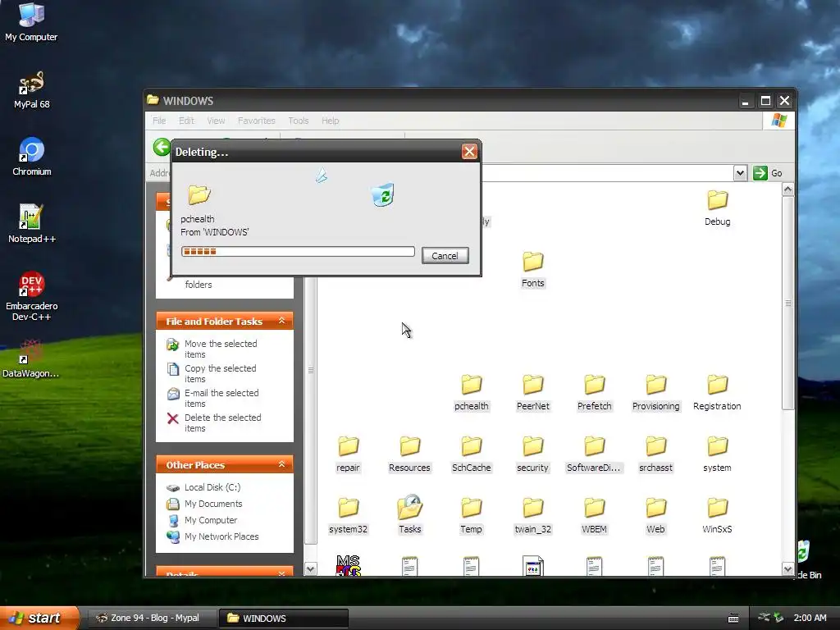Go to My Network Places
This screenshot has height=630, width=840.
(221, 536)
